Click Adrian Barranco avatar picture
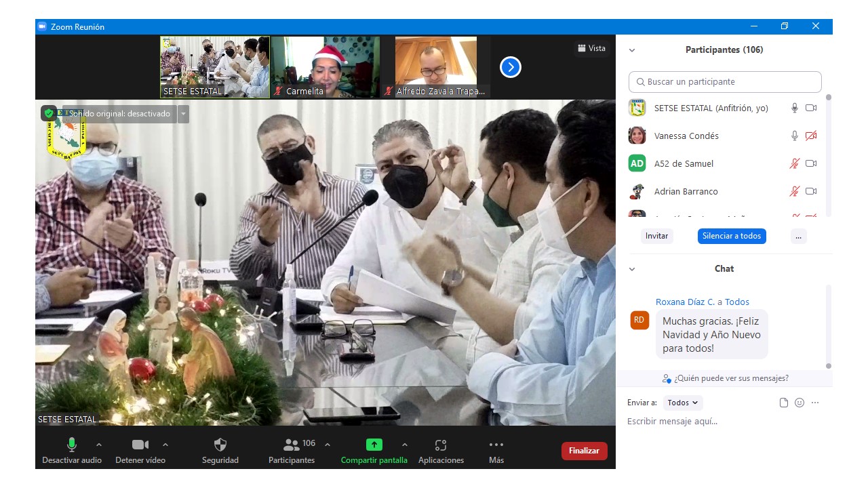The image size is (868, 488). 637,191
